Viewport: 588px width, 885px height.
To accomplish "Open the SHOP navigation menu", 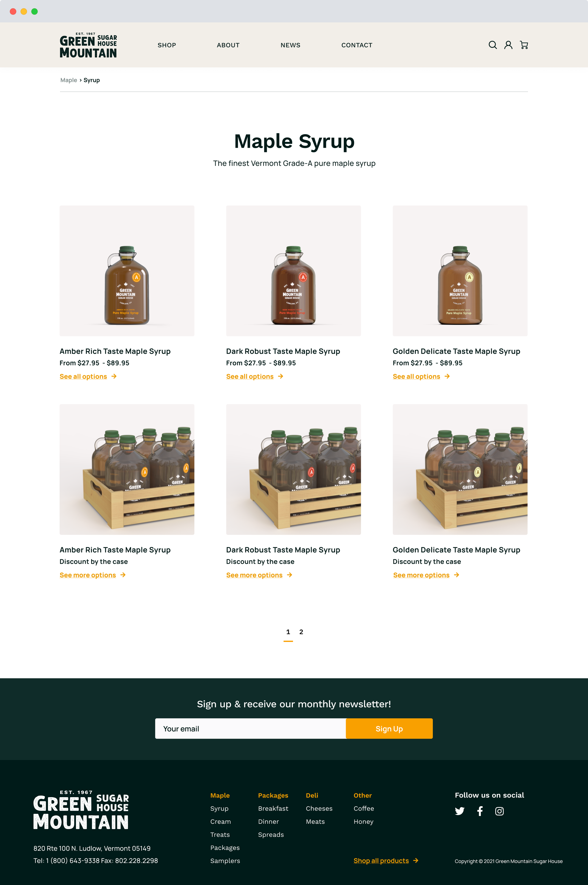I will [167, 45].
